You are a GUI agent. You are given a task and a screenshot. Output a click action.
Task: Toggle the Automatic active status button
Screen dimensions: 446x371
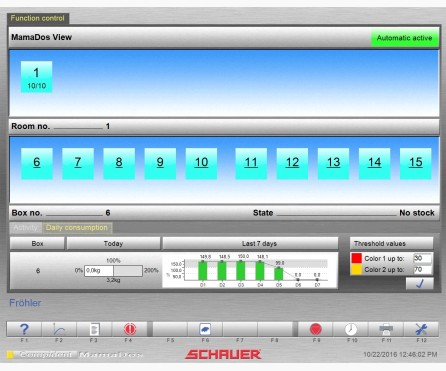(405, 38)
